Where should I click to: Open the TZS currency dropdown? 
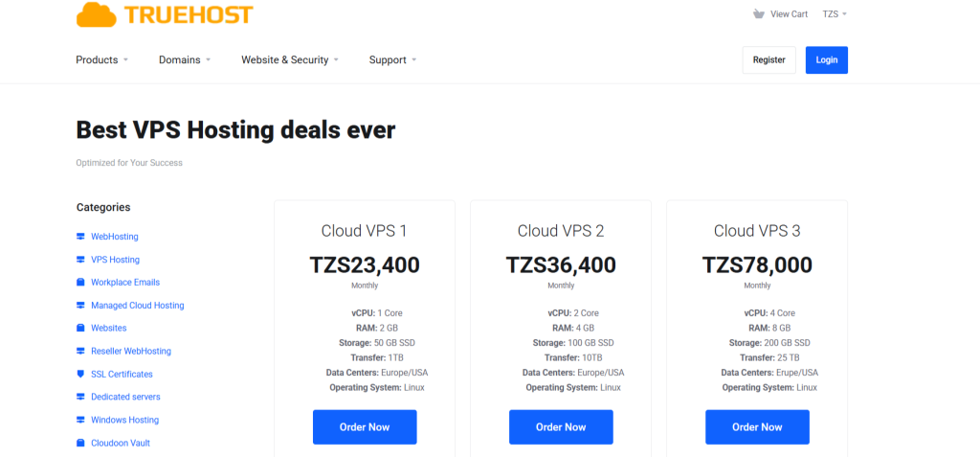[x=835, y=14]
